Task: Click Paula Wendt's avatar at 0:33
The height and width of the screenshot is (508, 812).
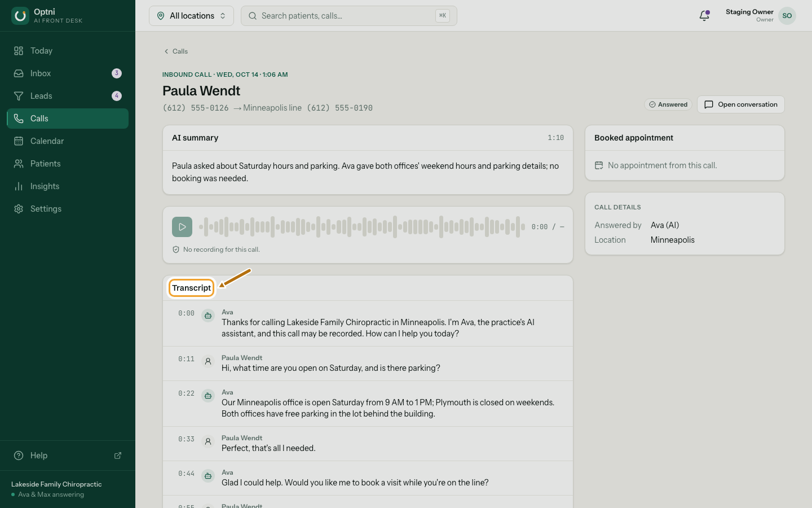Action: point(208,441)
